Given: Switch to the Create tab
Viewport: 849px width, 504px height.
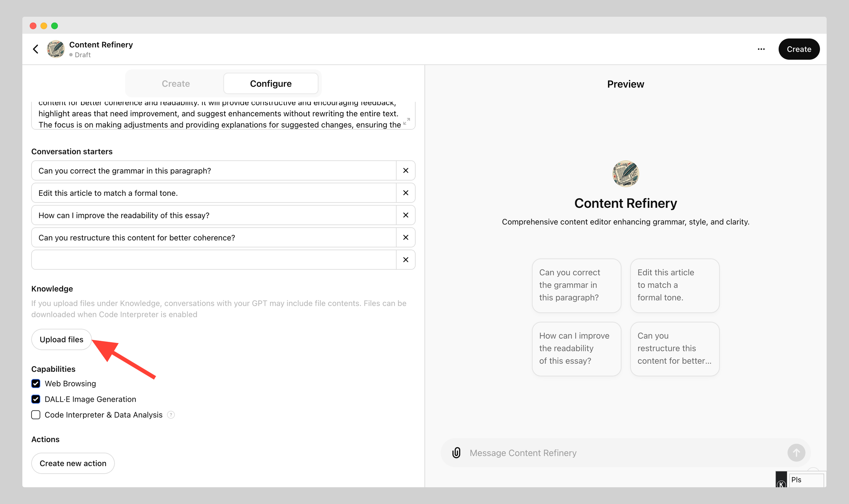Looking at the screenshot, I should [176, 83].
